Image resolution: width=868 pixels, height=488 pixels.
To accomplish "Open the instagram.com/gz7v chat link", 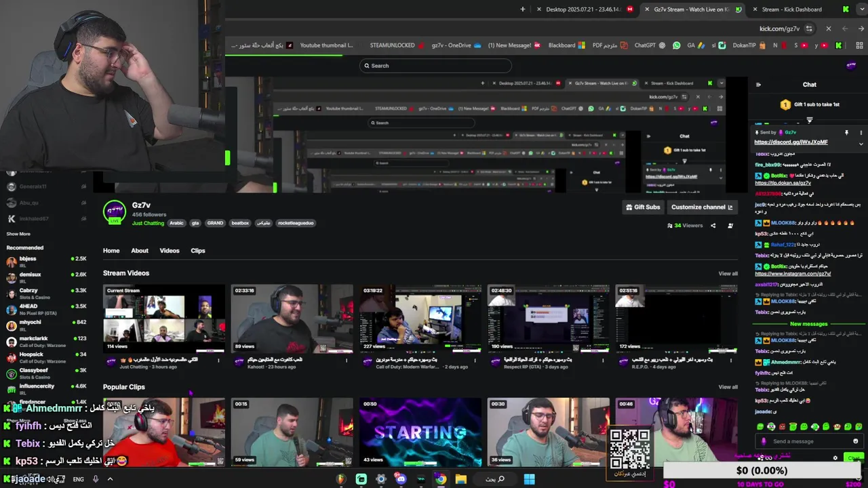I will pos(792,274).
